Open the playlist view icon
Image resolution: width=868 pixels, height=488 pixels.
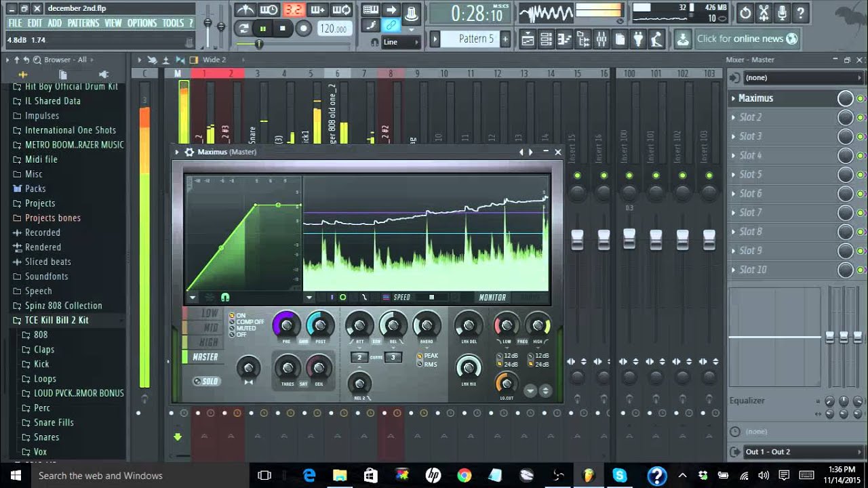pyautogui.click(x=528, y=39)
